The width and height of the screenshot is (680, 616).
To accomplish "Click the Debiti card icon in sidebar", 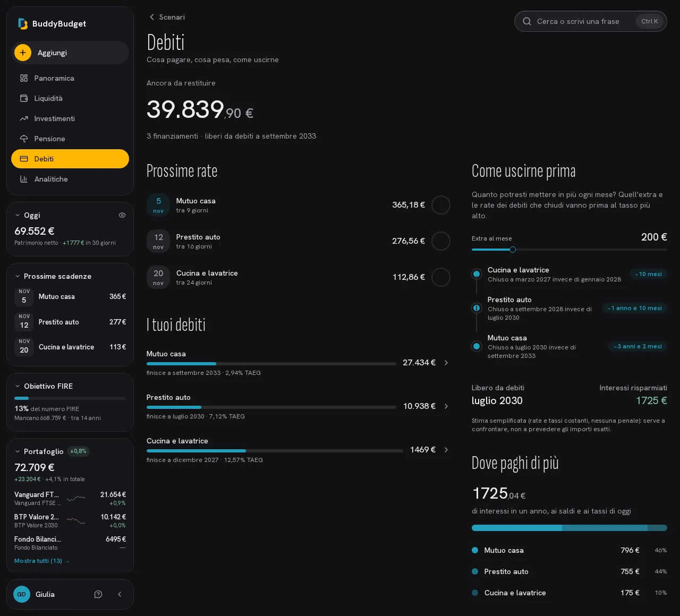I will [x=24, y=159].
